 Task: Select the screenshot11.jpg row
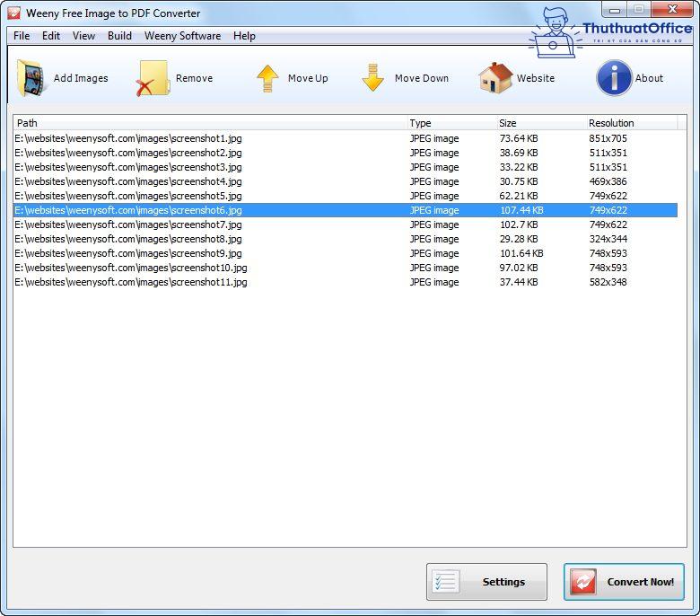346,282
